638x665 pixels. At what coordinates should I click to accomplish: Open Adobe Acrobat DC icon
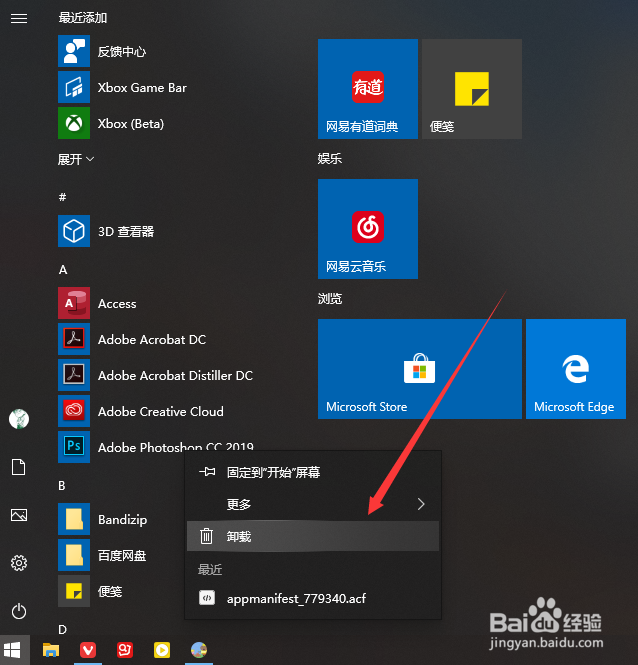pyautogui.click(x=74, y=339)
